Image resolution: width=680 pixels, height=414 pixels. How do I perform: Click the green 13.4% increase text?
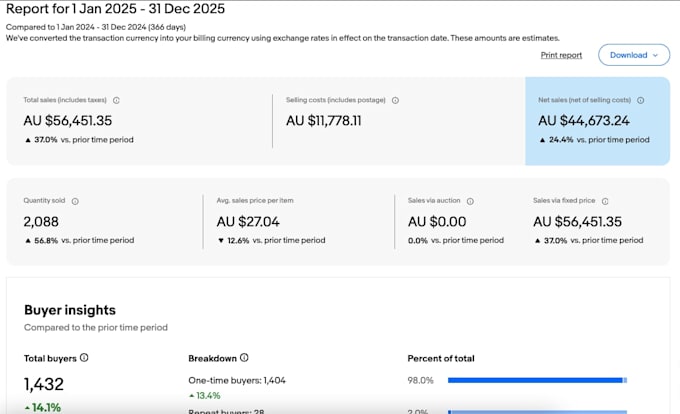tap(204, 395)
